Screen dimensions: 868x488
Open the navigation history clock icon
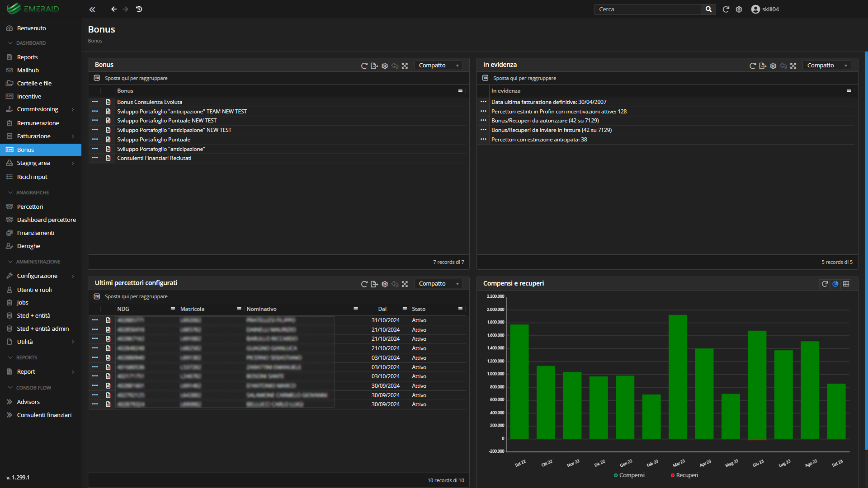click(139, 9)
